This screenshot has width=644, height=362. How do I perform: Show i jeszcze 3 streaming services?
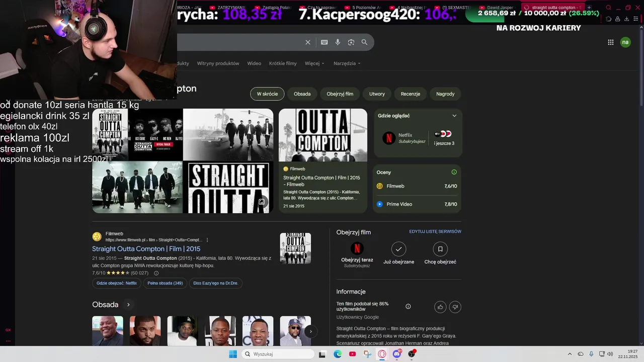pos(444,138)
